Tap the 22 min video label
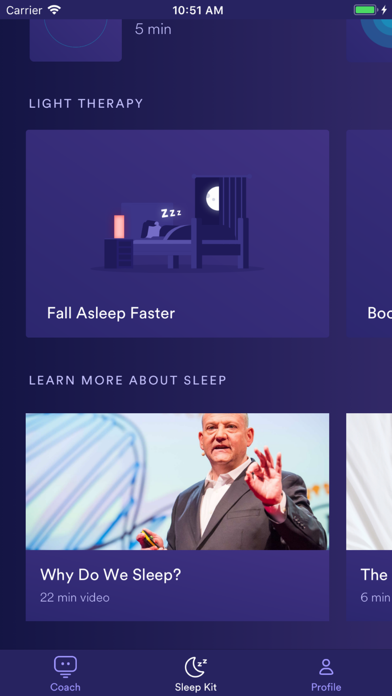392x696 pixels. click(x=75, y=597)
